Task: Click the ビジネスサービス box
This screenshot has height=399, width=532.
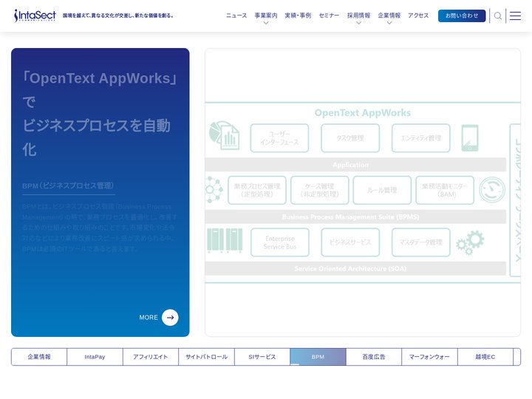Action: pos(350,242)
